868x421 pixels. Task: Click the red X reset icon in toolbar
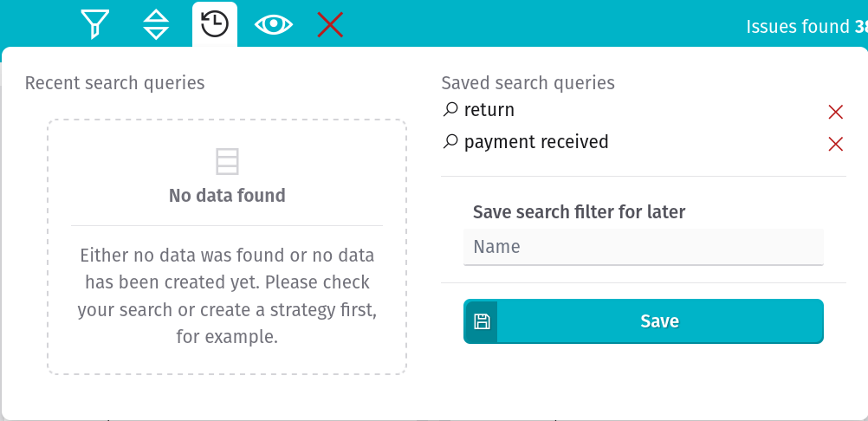330,25
